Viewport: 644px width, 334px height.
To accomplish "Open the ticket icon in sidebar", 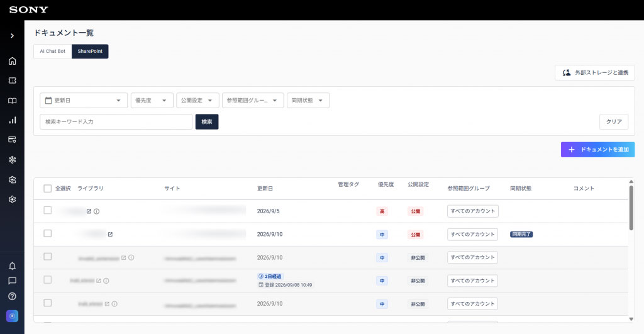I will point(13,81).
